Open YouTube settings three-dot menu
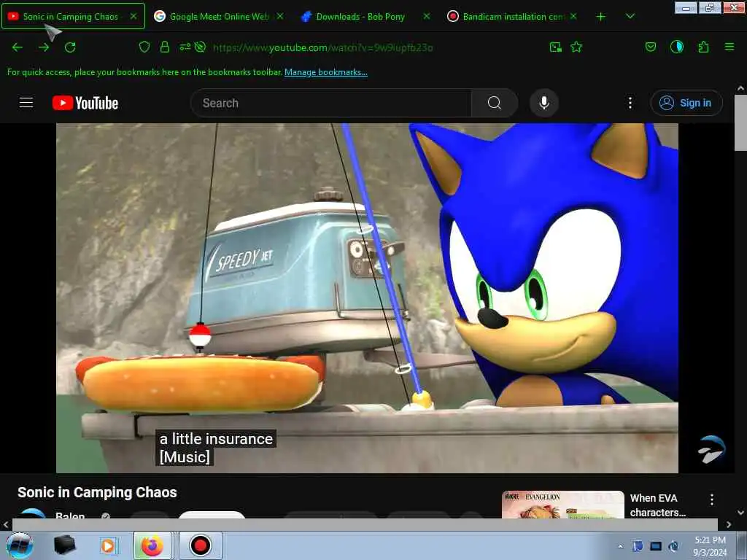 click(630, 103)
